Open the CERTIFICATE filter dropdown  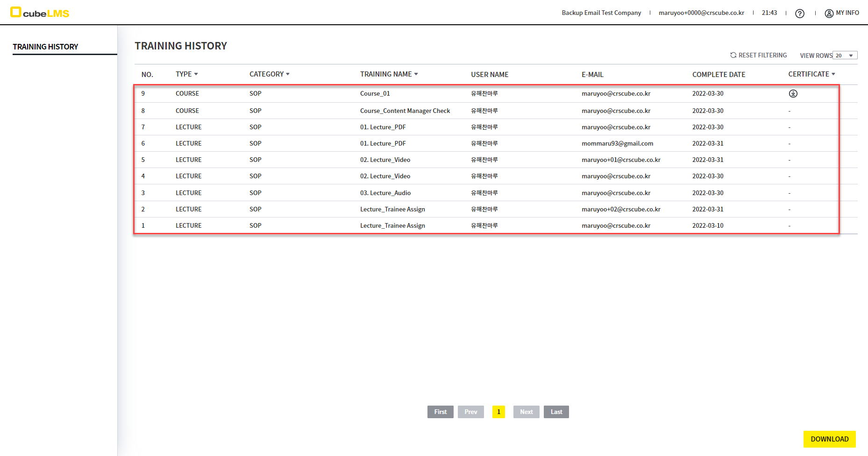pyautogui.click(x=833, y=74)
